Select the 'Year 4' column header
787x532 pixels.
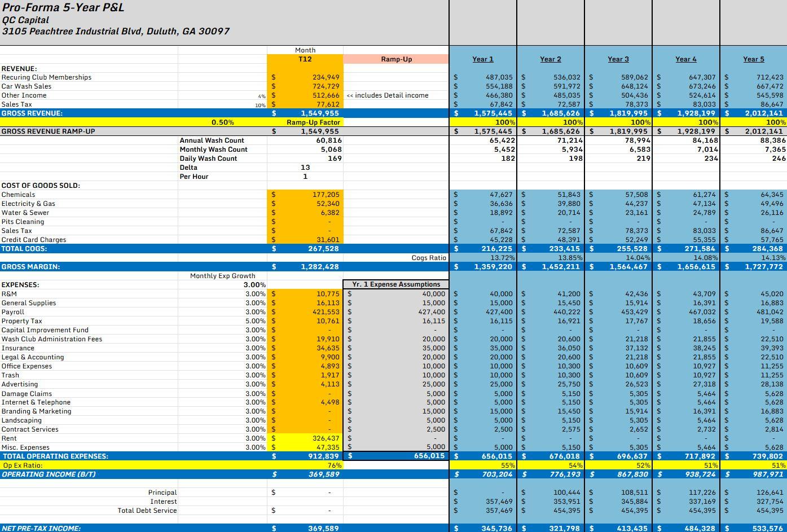(x=686, y=59)
